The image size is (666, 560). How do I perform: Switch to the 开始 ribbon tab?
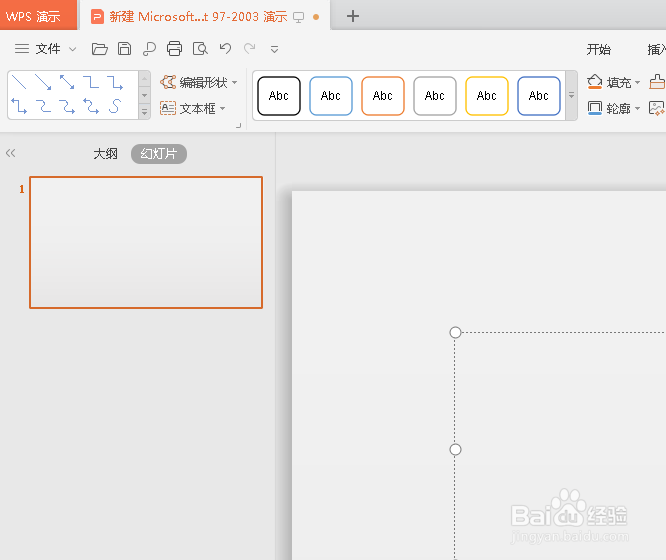[x=598, y=49]
